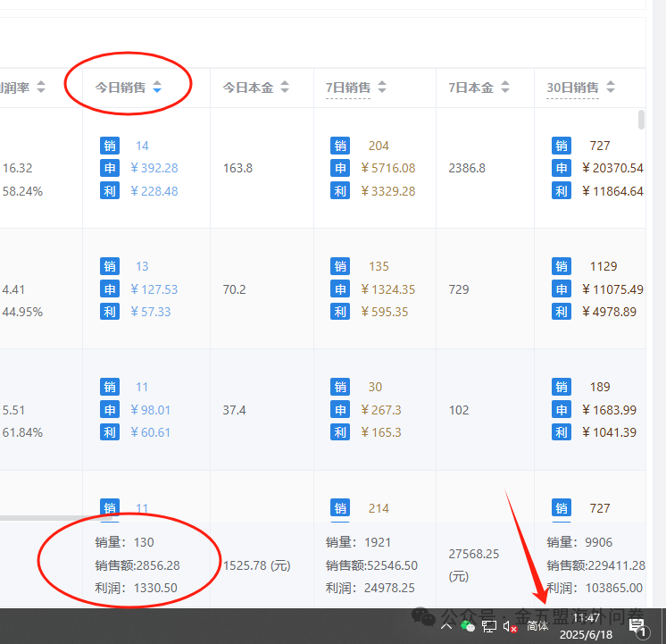The height and width of the screenshot is (644, 666).
Task: Click the 销 badge beside 1129
Action: pos(562,266)
